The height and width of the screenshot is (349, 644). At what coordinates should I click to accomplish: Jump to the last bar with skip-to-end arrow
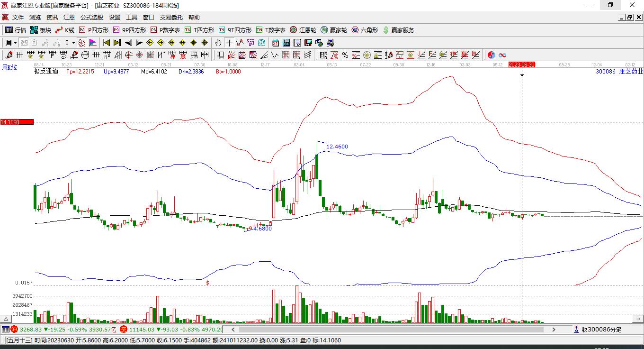click(x=117, y=43)
